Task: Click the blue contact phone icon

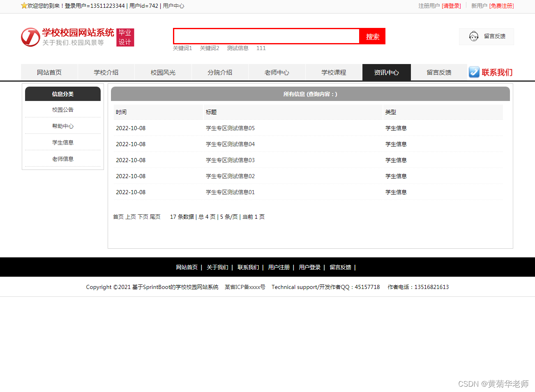Action: (x=474, y=72)
